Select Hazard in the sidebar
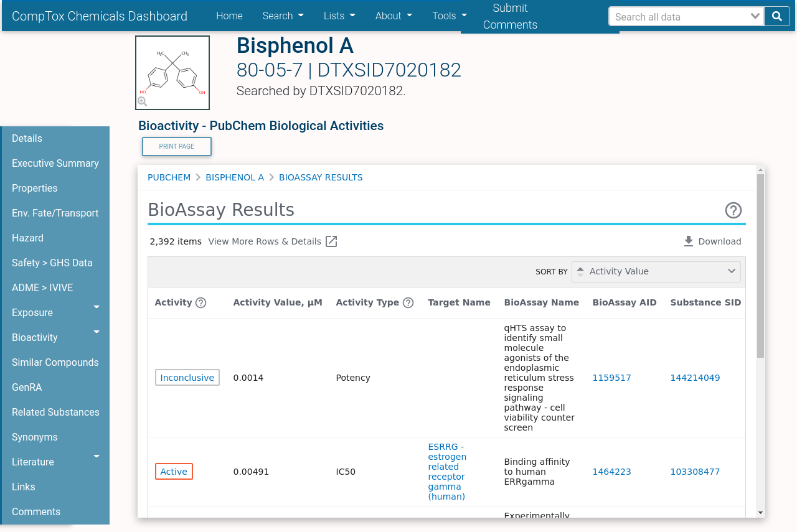Screen dimensions: 797x532 27,238
